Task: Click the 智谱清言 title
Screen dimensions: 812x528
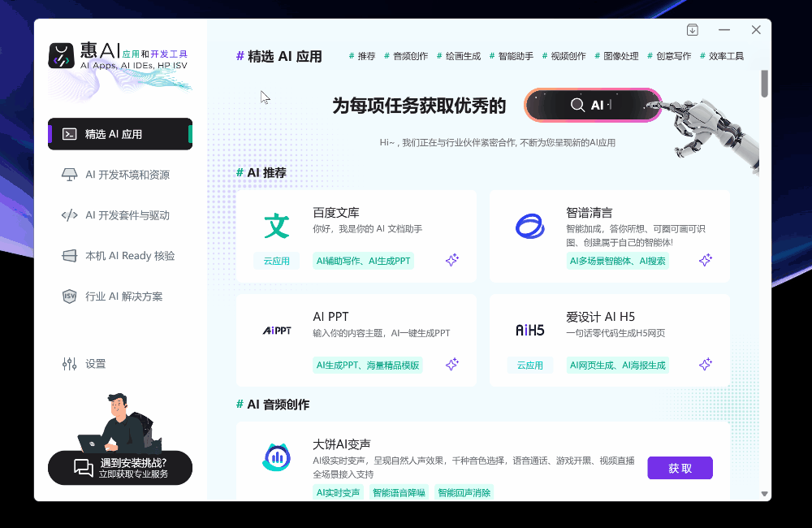Action: (x=590, y=213)
